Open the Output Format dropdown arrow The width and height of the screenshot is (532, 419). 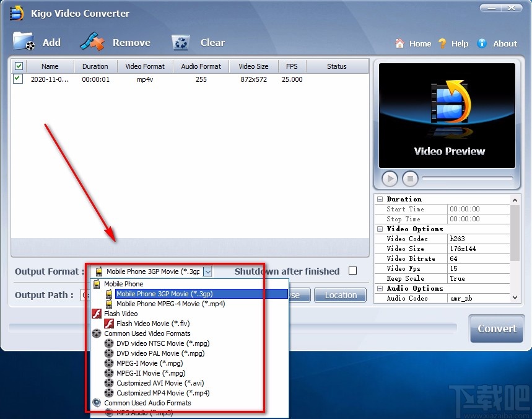(x=207, y=271)
